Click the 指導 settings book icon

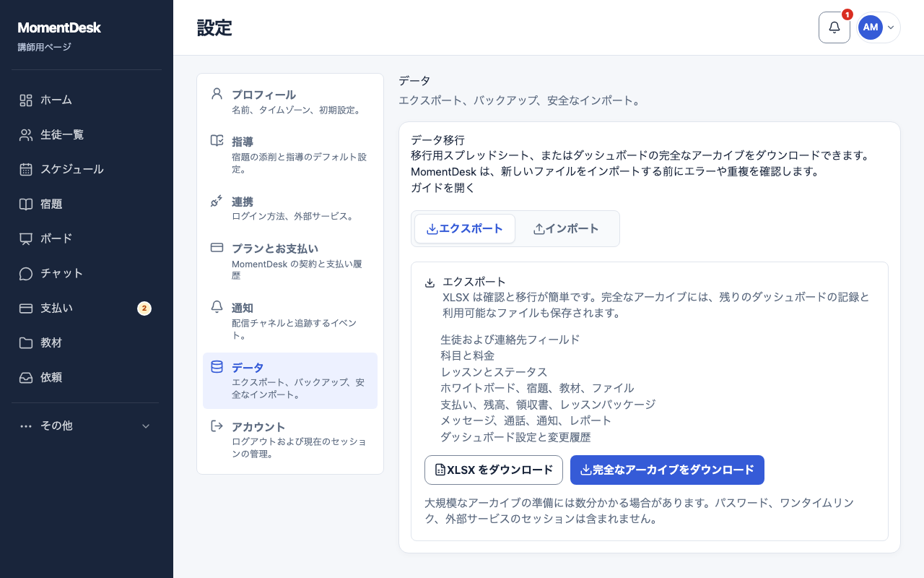(x=217, y=141)
